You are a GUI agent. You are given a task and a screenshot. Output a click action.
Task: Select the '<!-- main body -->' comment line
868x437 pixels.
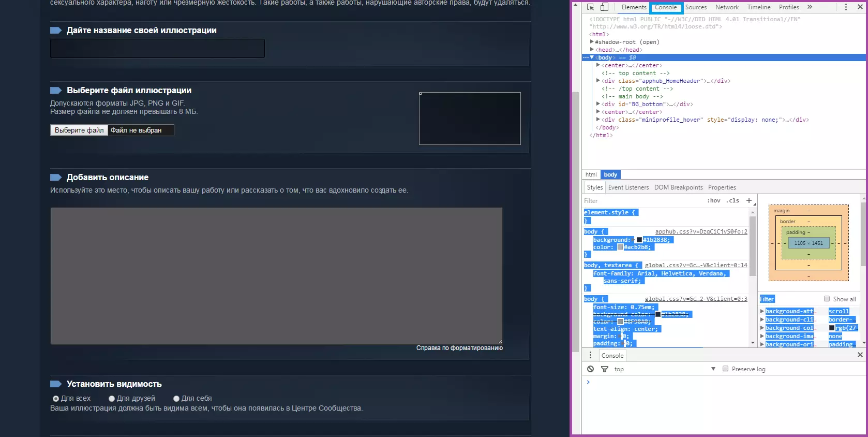632,96
